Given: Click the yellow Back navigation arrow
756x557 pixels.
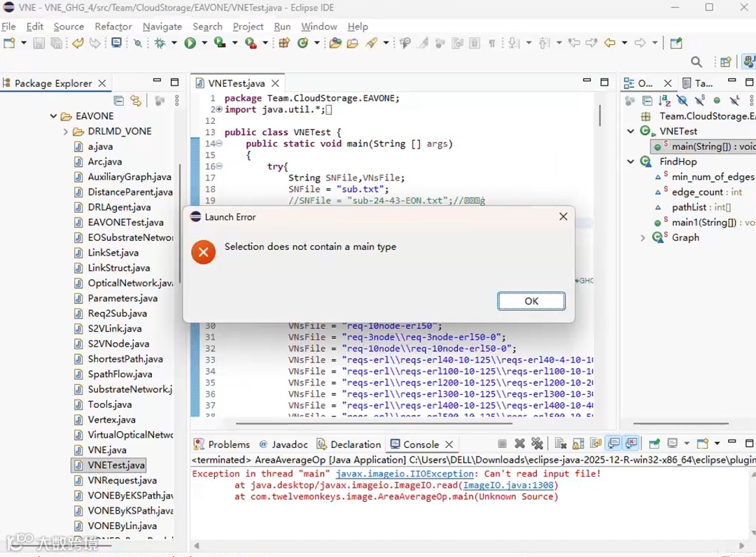Looking at the screenshot, I should [x=610, y=43].
